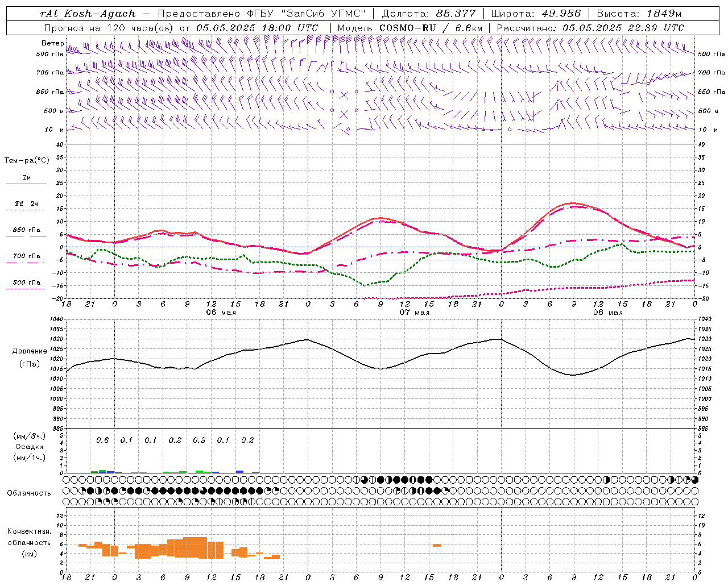The width and height of the screenshot is (728, 582).
Task: Click the Td 2м legend entry
Action: point(26,203)
